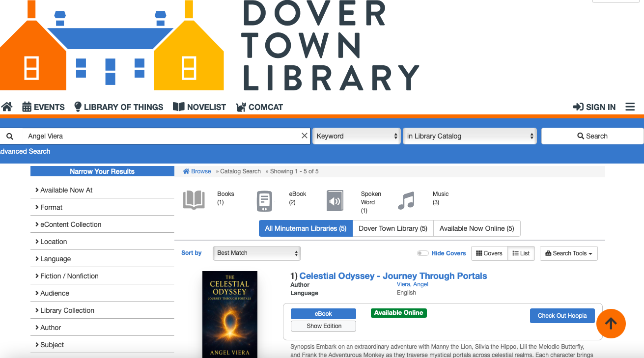Open the Keyword search type dropdown
The width and height of the screenshot is (644, 358).
[357, 136]
